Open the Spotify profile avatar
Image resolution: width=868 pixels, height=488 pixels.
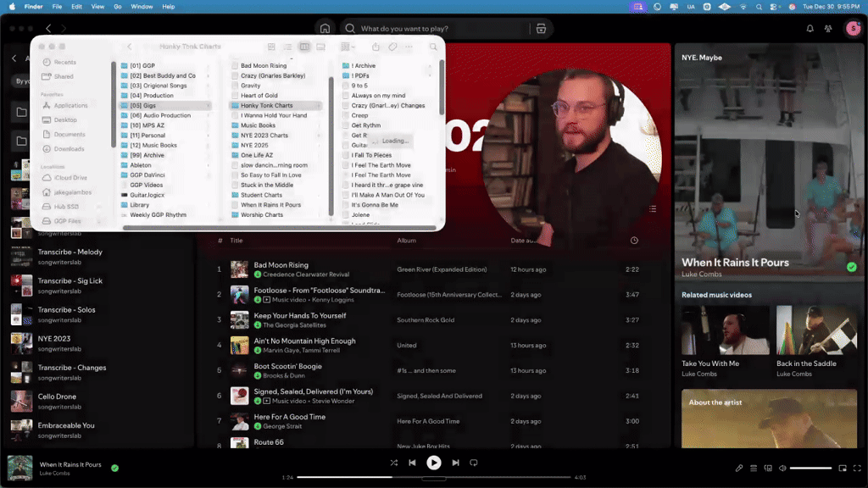pos(853,29)
